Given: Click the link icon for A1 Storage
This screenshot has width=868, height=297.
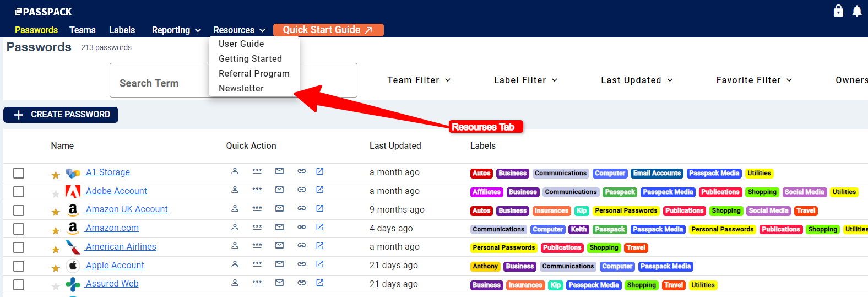Looking at the screenshot, I should (x=302, y=171).
